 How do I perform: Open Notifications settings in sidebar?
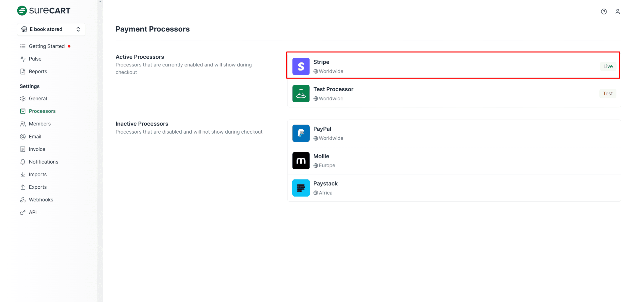click(44, 162)
